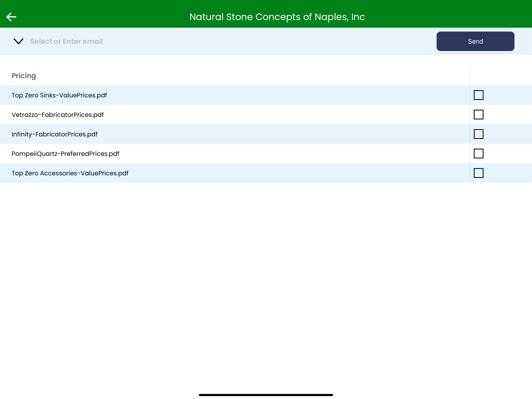Check the PompeiiQuartz-PreferredPrices.pdf box

click(x=478, y=154)
